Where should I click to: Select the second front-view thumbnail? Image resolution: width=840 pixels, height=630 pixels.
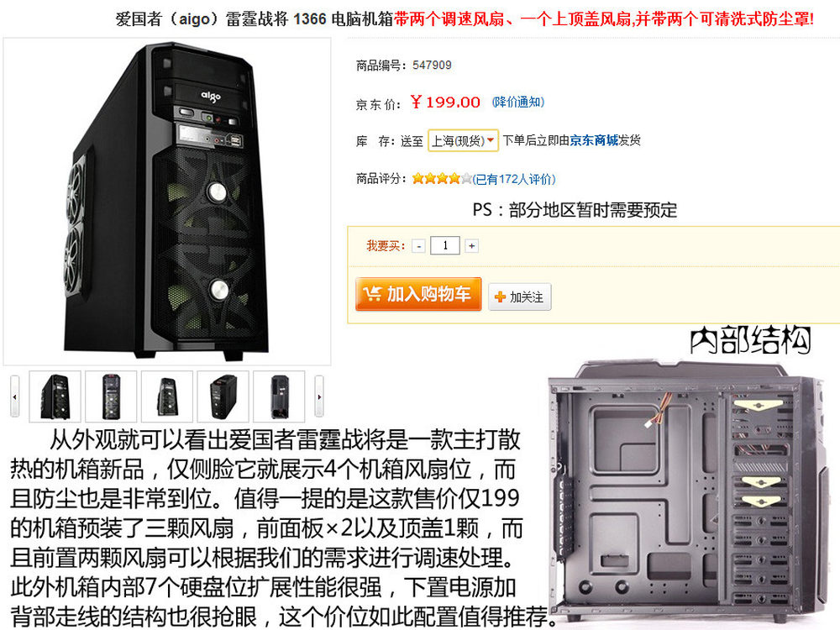(x=111, y=396)
